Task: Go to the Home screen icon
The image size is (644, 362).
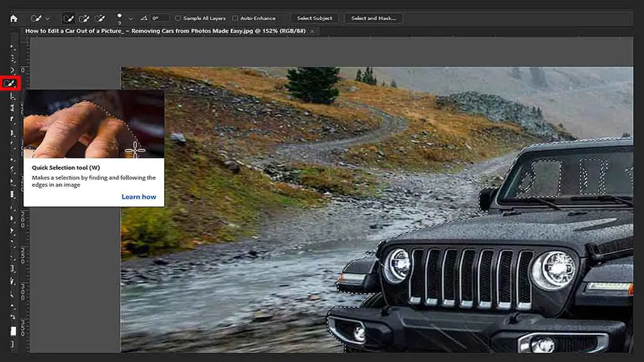Action: (14, 18)
